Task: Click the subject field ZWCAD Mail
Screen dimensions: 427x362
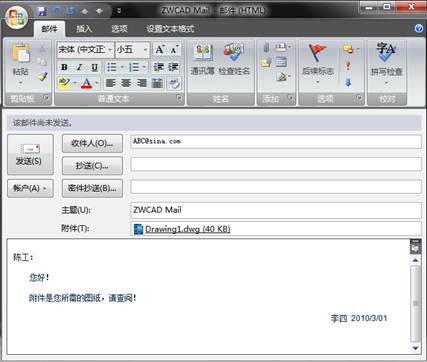Action: pyautogui.click(x=276, y=210)
